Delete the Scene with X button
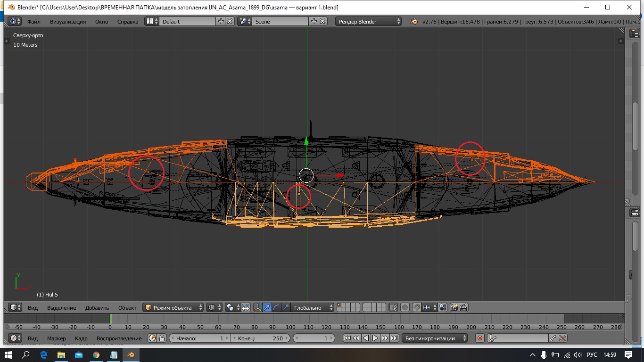 (322, 21)
